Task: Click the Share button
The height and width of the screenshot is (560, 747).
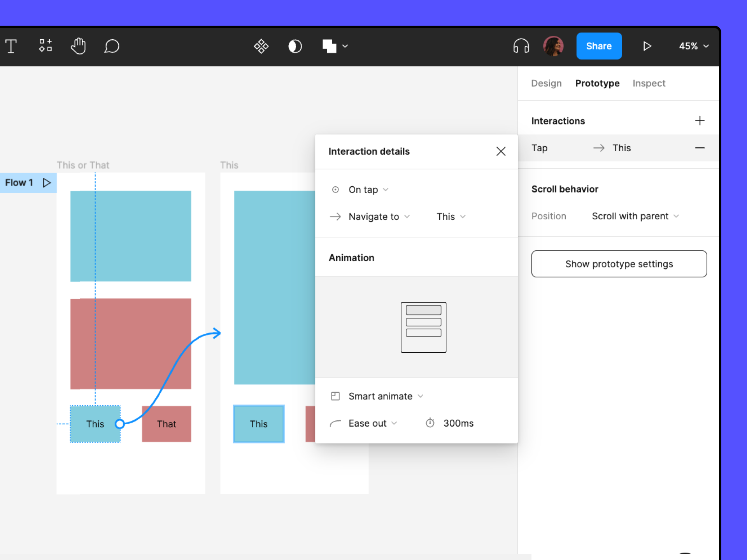Action: point(599,46)
